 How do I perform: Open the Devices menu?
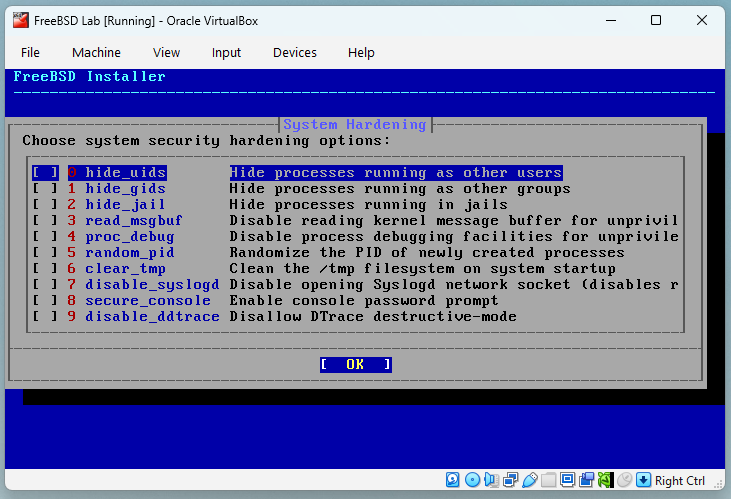click(x=295, y=53)
